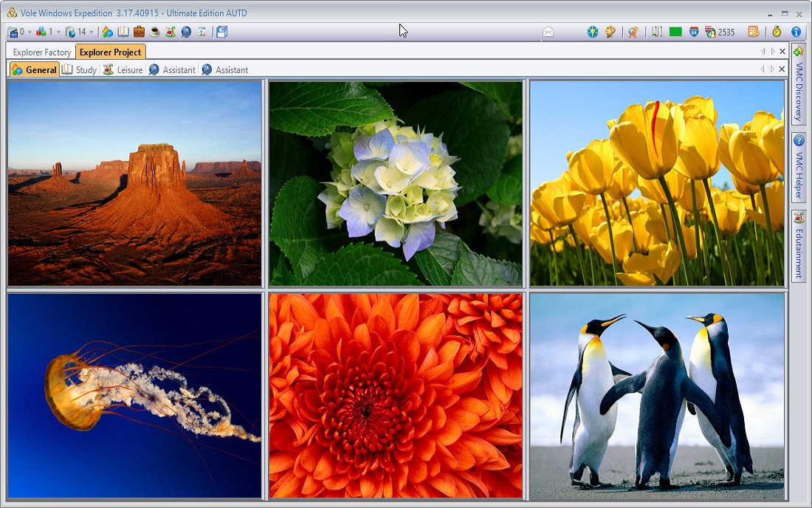Click the light bulb icon

click(x=593, y=32)
